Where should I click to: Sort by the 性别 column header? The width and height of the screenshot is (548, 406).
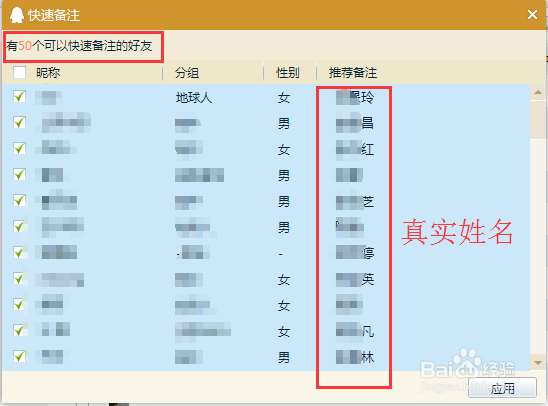[x=288, y=73]
